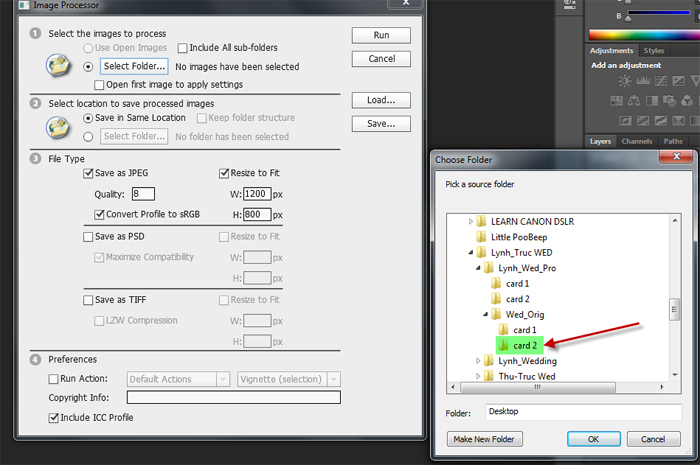Uncheck Save as JPEG
Viewport: 700px width, 465px height.
[88, 173]
